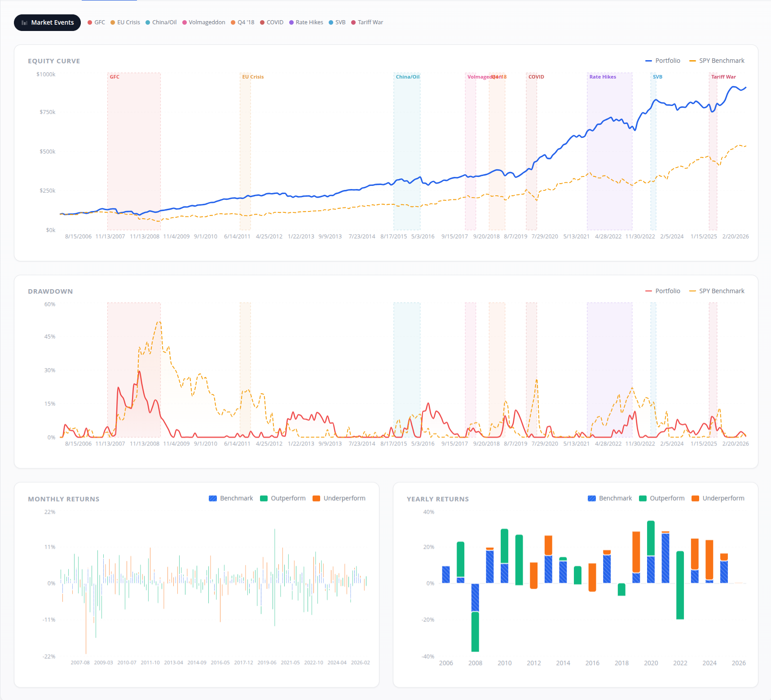
Task: Toggle Benchmark in Monthly Returns legend
Action: (x=231, y=498)
